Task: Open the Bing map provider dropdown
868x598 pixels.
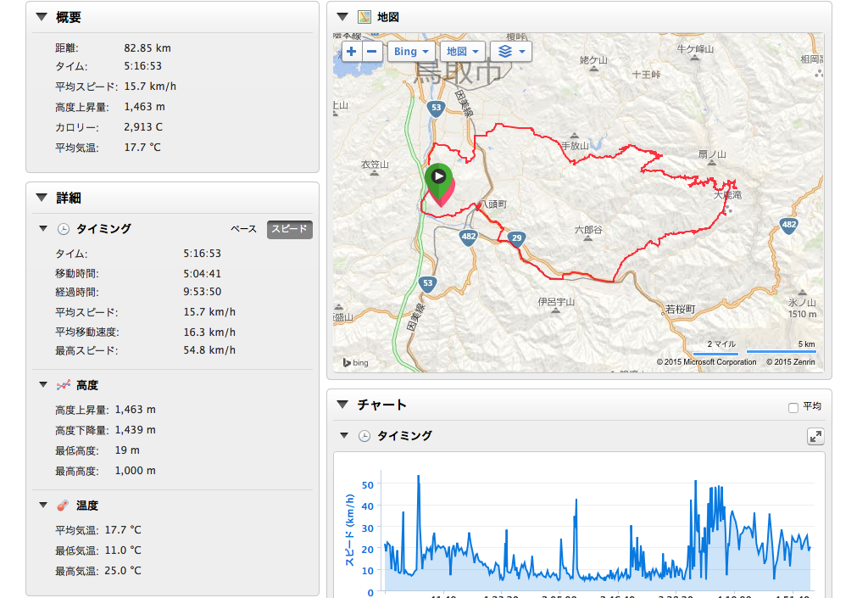Action: tap(412, 51)
